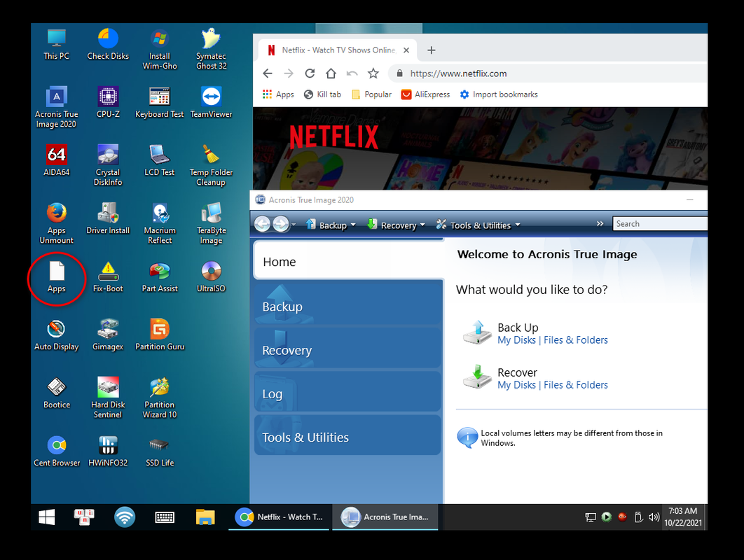Click My Disks link under Back Up
Viewport: 744px width, 560px height.
(x=516, y=340)
